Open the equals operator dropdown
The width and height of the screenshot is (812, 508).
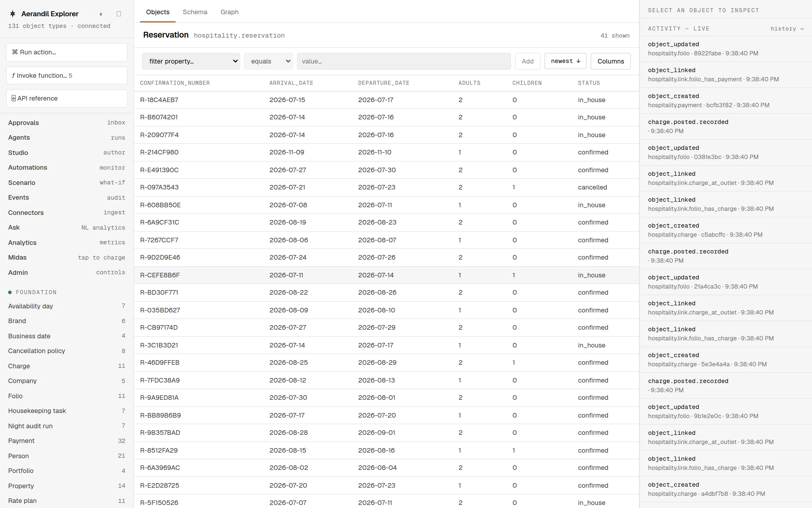coord(268,61)
